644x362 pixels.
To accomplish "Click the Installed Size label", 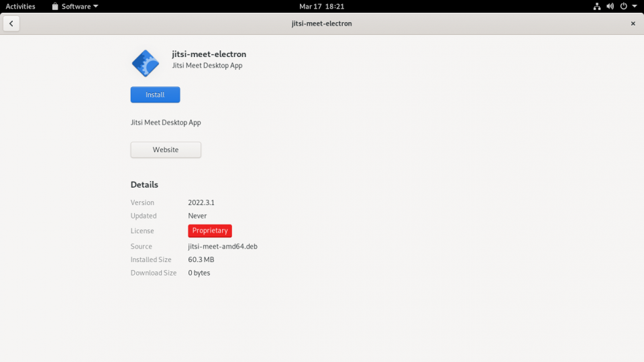I will tap(151, 259).
